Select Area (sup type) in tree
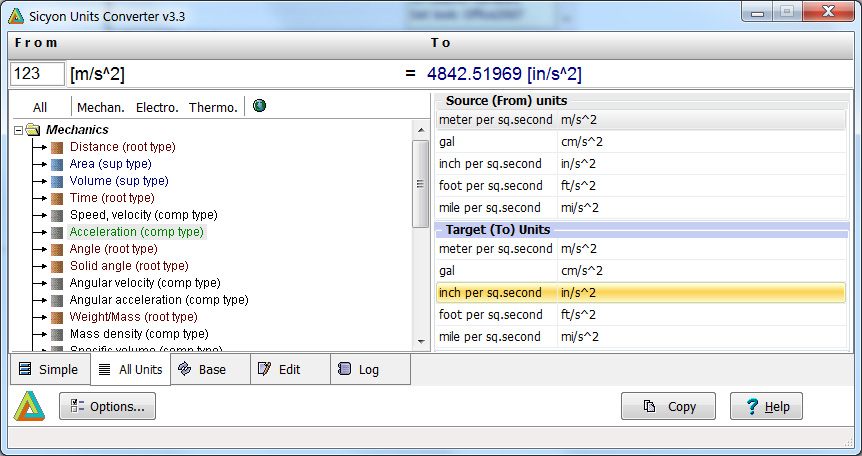 click(110, 164)
